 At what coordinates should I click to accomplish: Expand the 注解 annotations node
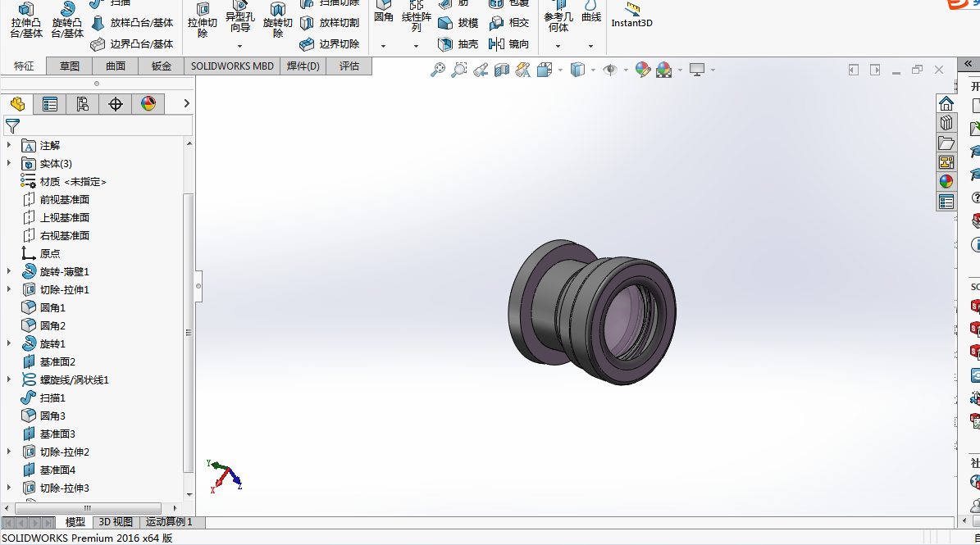[x=9, y=145]
